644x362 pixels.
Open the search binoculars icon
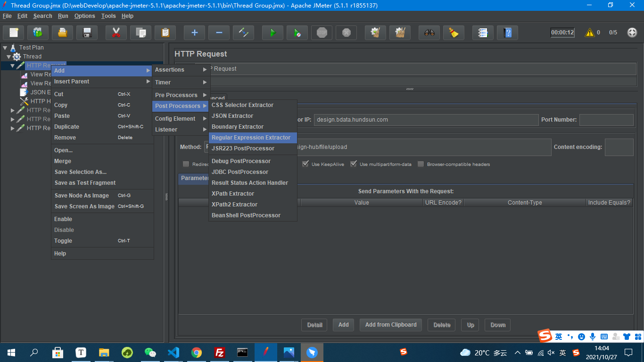(x=429, y=33)
